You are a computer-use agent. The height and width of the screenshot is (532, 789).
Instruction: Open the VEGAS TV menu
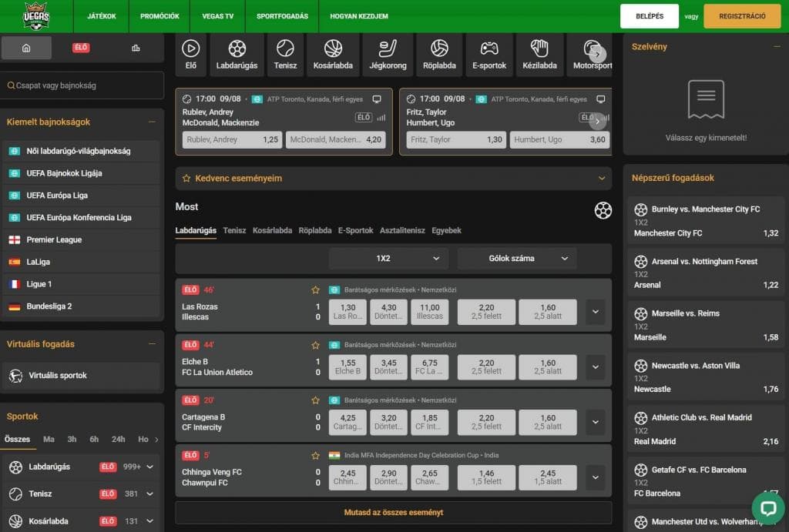click(218, 16)
